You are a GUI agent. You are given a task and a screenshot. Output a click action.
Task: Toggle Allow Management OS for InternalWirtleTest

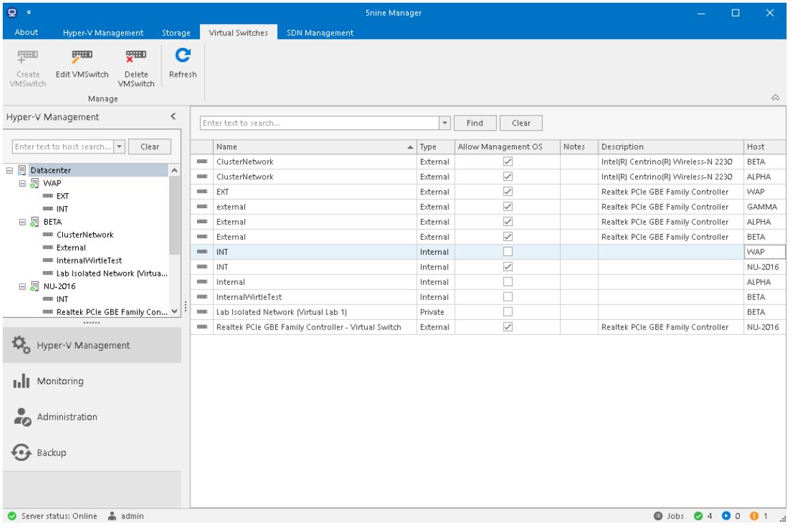pos(507,297)
